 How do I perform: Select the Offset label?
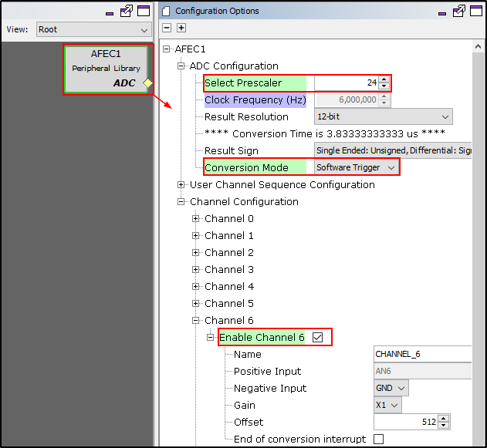[x=249, y=423]
